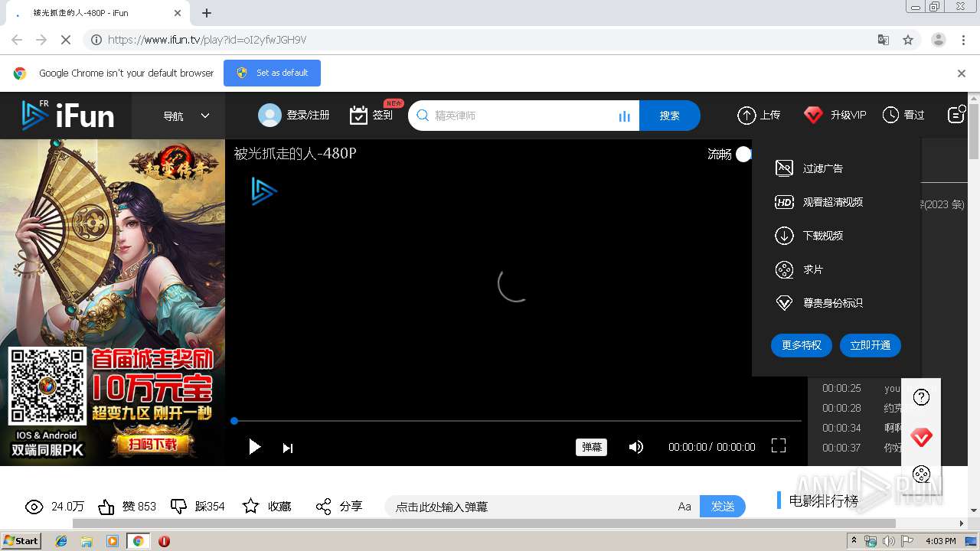The height and width of the screenshot is (551, 980).
Task: Open a new browser tab
Action: tap(207, 13)
